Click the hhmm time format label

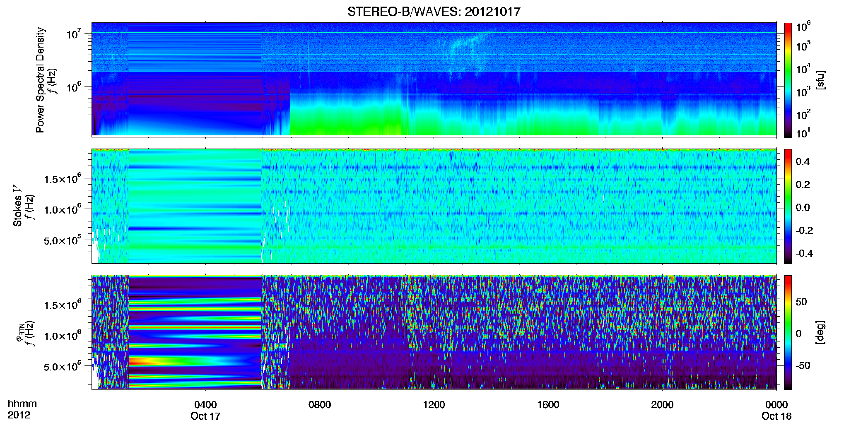tap(22, 404)
